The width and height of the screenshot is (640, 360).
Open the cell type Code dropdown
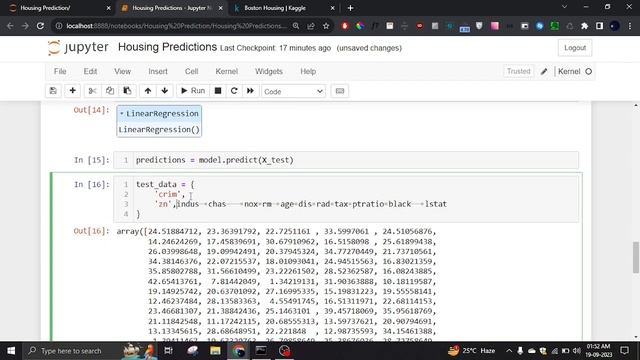293,91
